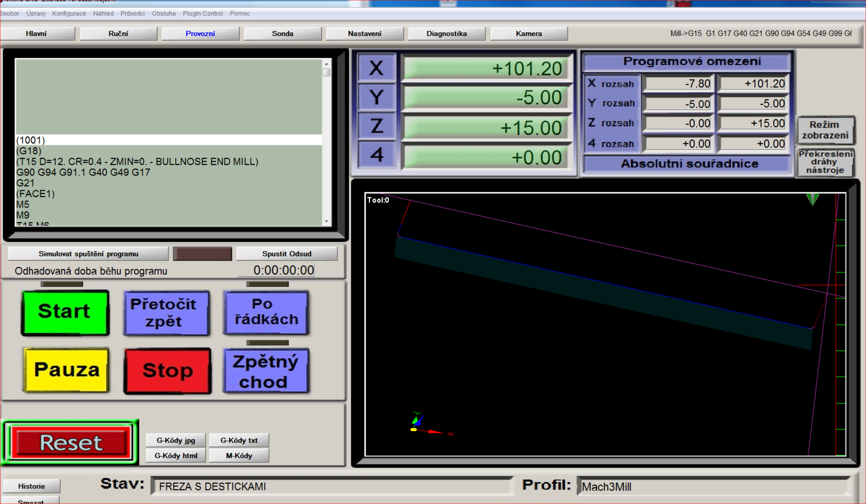The image size is (866, 504).
Task: Click the Přetočit zpět rewind button
Action: 166,313
